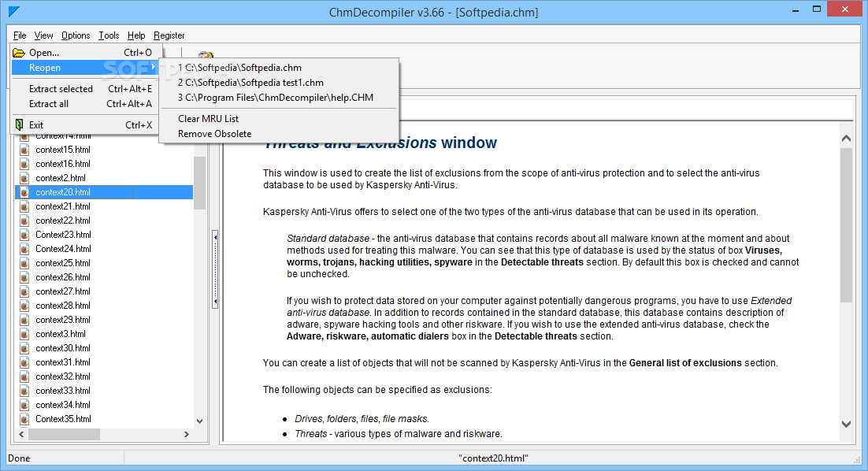Select context31.html in the file list

[x=62, y=362]
